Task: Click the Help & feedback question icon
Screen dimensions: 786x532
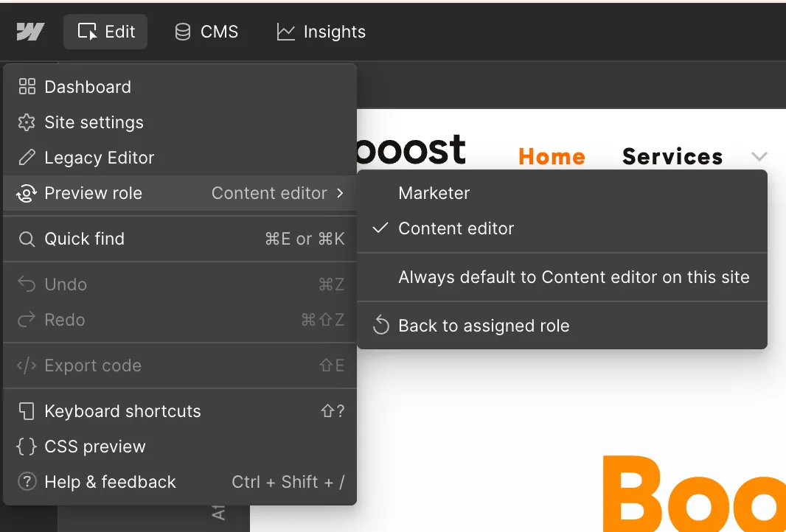Action: (27, 482)
